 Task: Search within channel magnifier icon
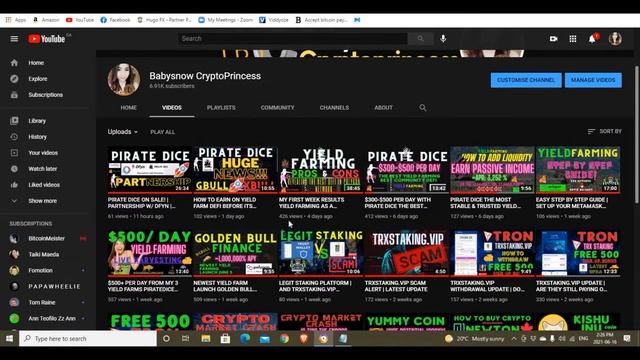[422, 108]
